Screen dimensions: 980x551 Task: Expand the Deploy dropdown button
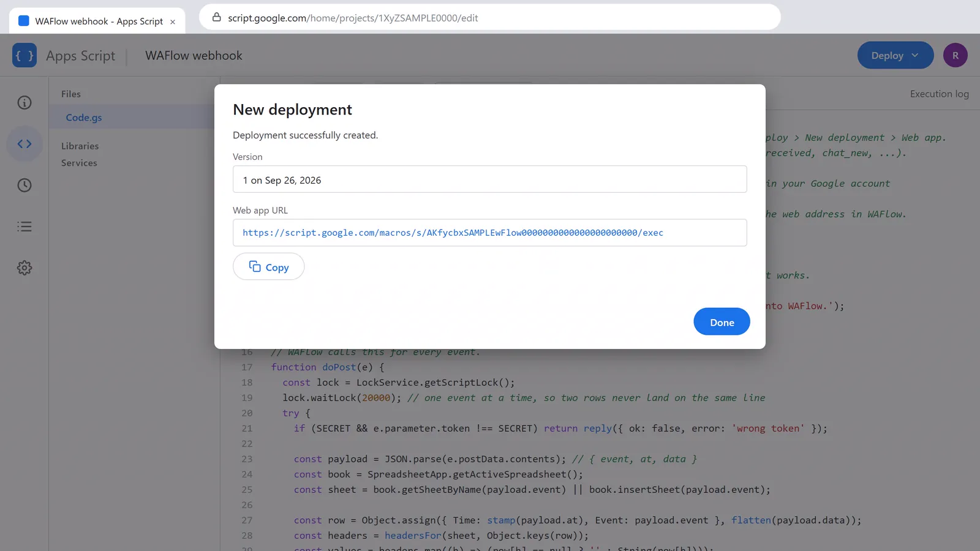[895, 55]
